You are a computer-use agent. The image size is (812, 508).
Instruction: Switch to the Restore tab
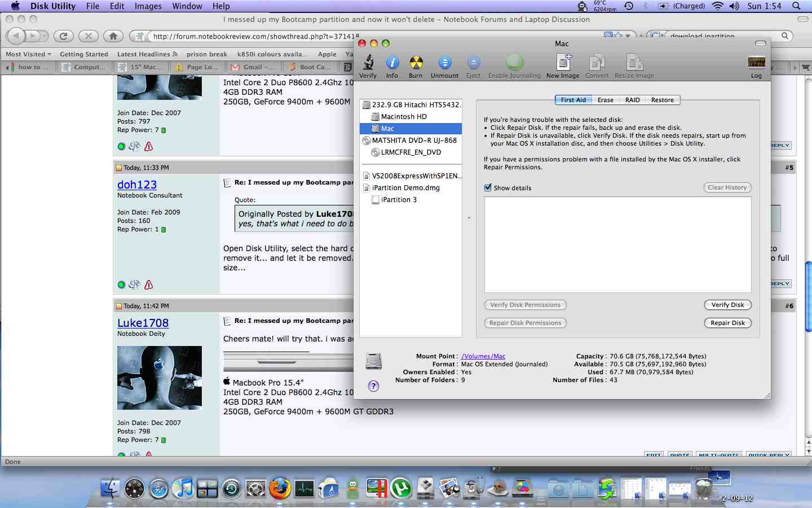point(663,100)
